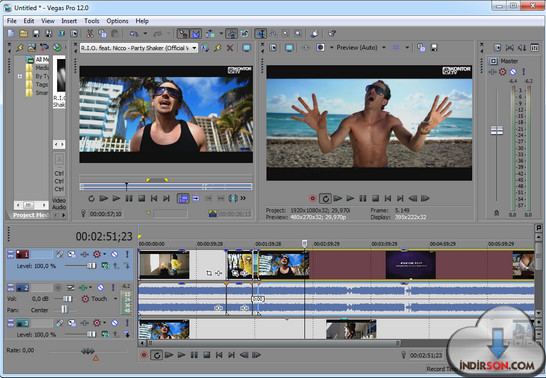Open the Tools menu
The image size is (546, 378).
92,21
